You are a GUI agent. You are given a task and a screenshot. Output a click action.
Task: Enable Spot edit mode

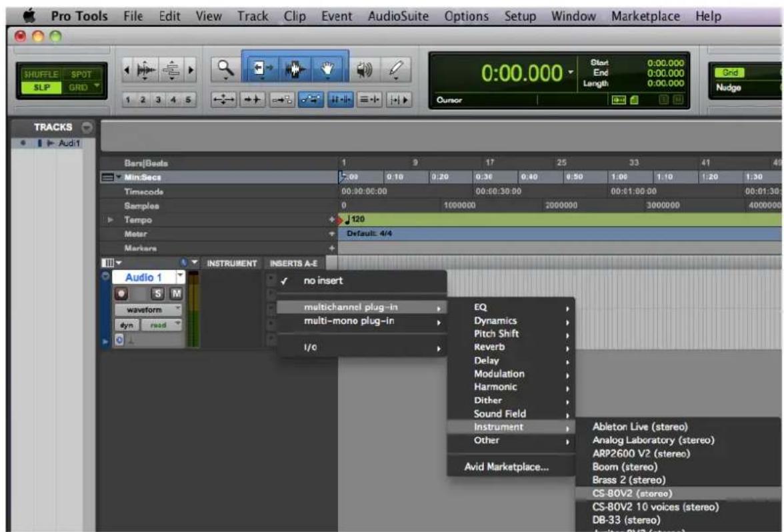81,75
